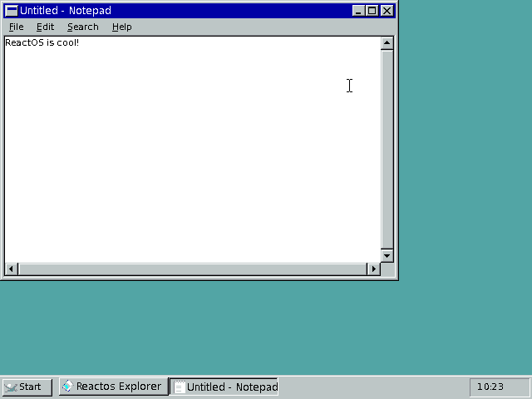Click the vertical scrollbar down arrow
This screenshot has height=399, width=532.
pyautogui.click(x=387, y=256)
